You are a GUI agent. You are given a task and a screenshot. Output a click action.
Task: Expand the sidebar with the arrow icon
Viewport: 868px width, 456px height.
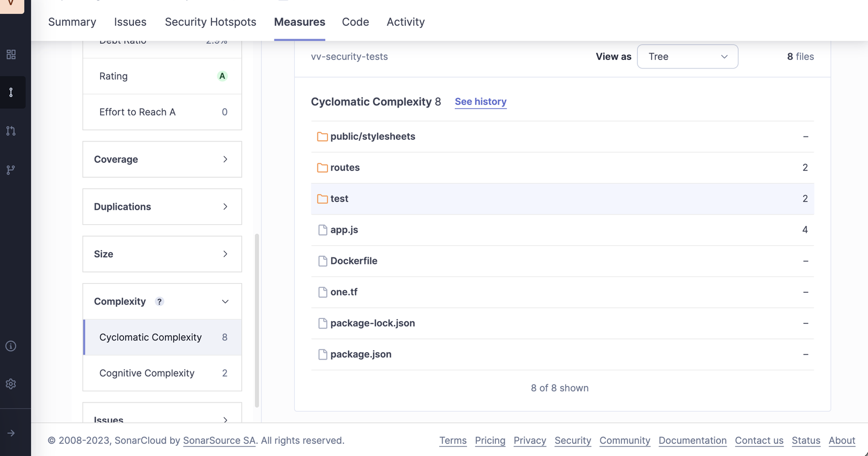11,433
